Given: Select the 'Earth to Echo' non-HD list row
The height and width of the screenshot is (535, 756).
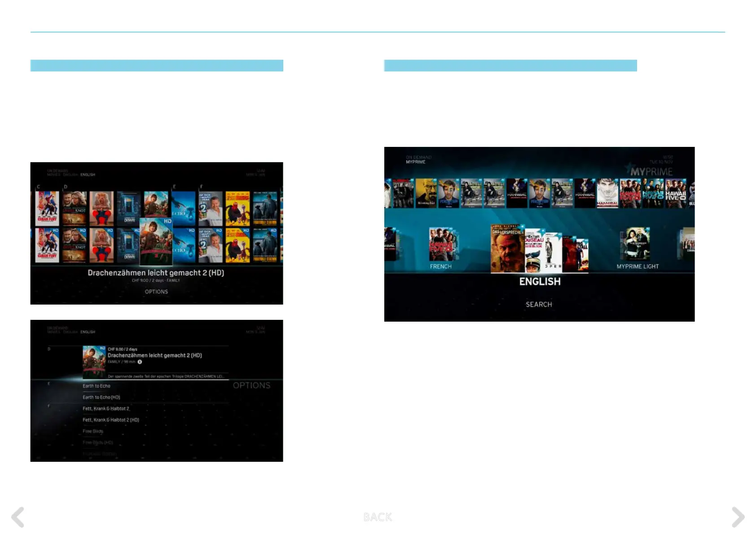Looking at the screenshot, I should [97, 386].
